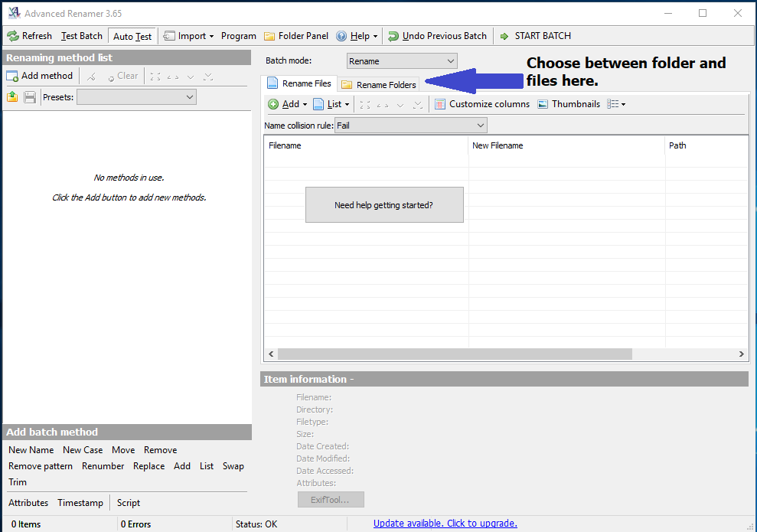Toggle Thumbnails view
This screenshot has width=757, height=532.
point(569,104)
